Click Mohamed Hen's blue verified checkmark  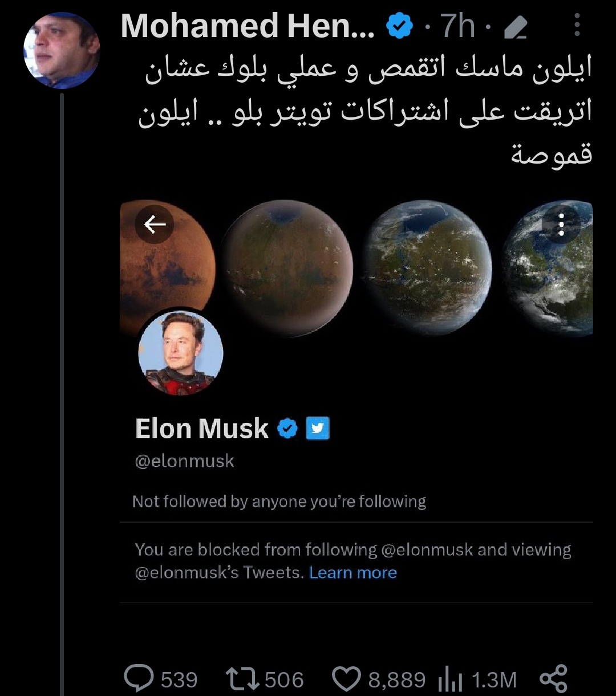[399, 27]
